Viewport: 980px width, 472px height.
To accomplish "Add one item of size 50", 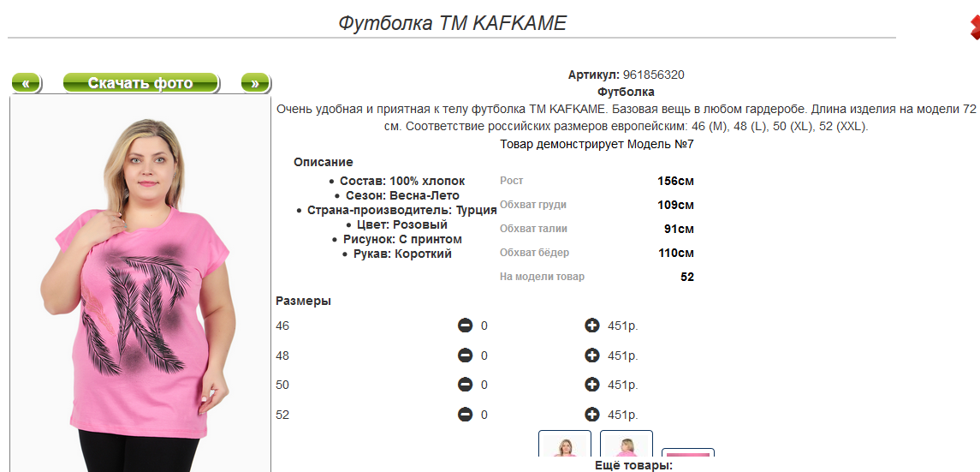I will pos(591,385).
